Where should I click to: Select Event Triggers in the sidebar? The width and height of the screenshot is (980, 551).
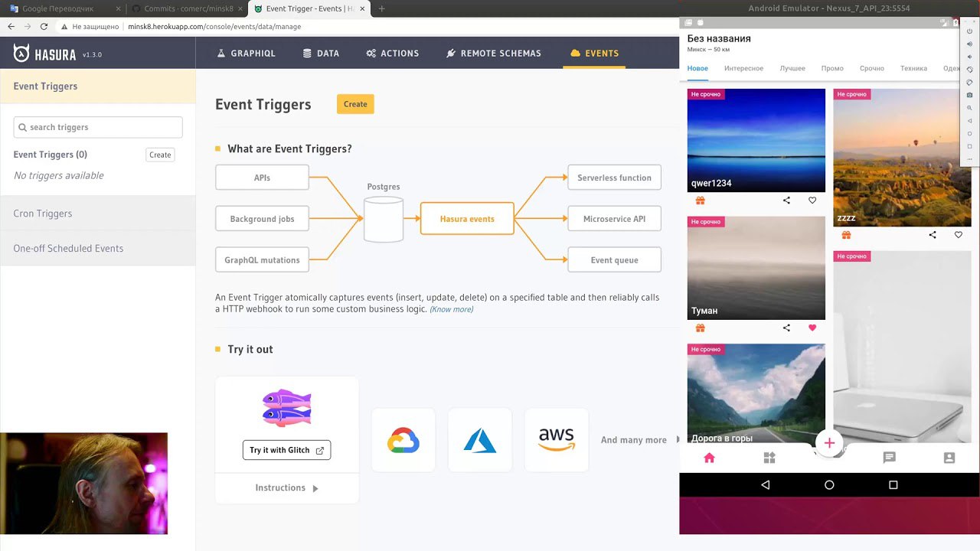[98, 86]
